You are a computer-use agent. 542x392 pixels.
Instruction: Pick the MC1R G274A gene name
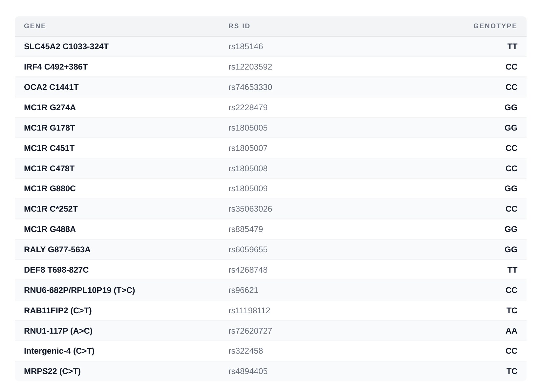[50, 108]
